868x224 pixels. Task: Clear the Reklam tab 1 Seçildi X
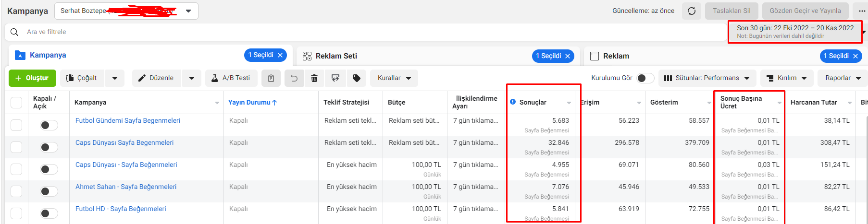pos(856,56)
